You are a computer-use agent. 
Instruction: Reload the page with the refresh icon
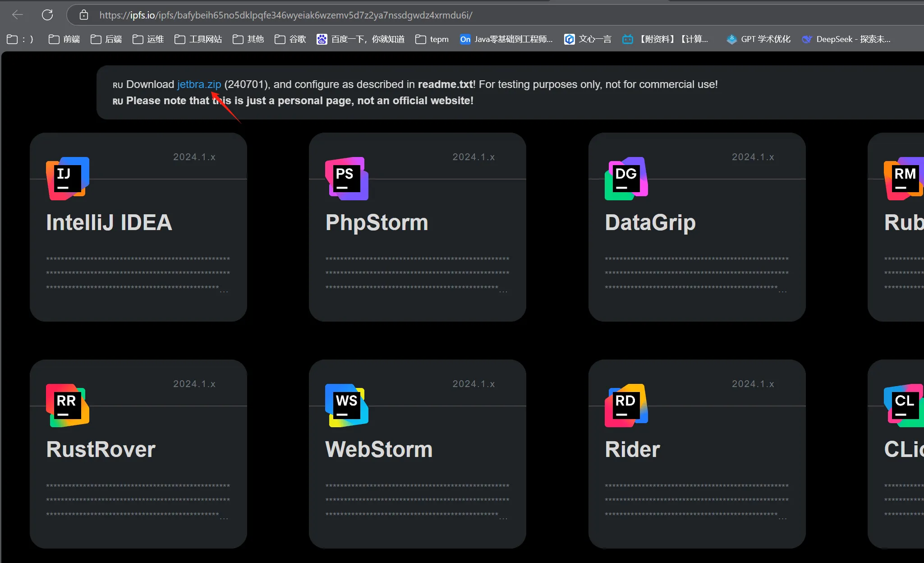click(47, 15)
